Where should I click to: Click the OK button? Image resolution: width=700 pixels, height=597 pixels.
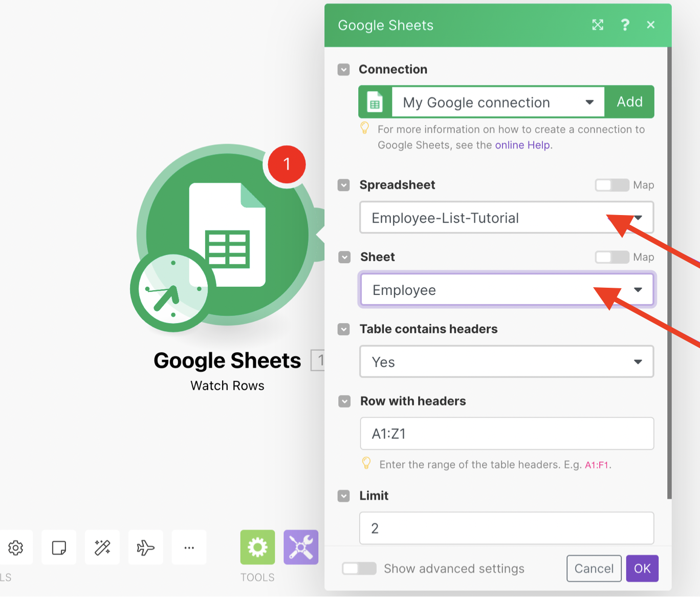coord(642,568)
